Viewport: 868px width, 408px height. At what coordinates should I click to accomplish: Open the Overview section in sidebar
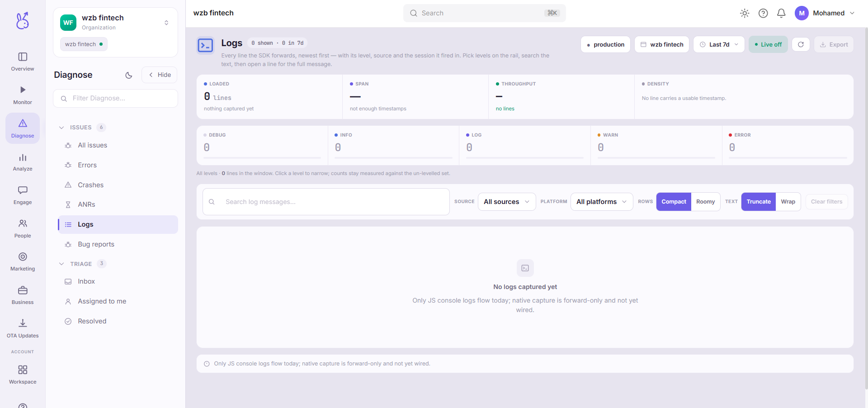(23, 62)
